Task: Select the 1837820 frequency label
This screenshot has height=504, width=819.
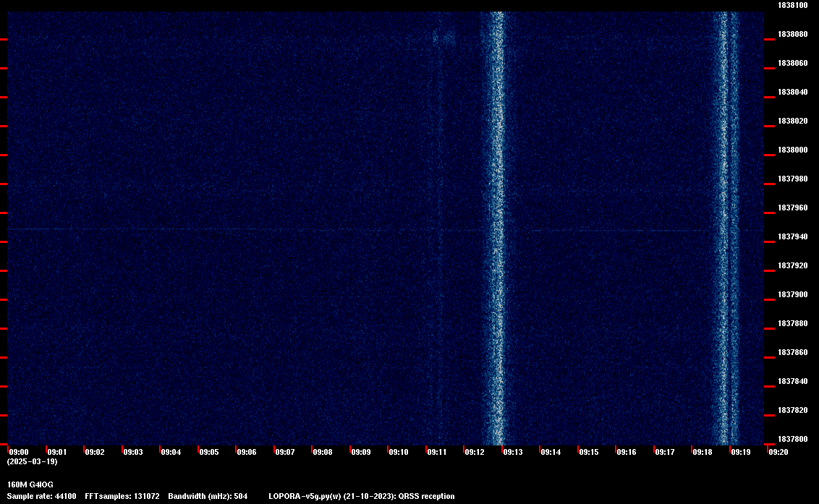Action: [792, 411]
